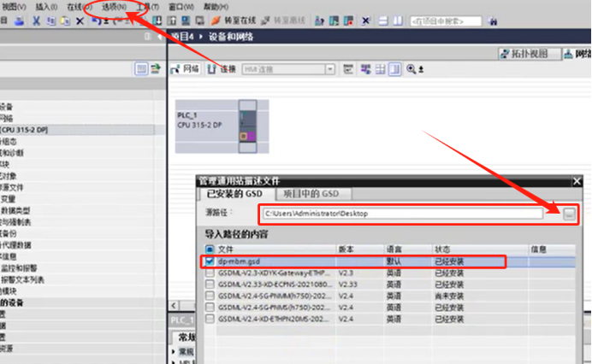Click the 转至离线 (go offline) button
592x364 pixels.
(x=283, y=21)
